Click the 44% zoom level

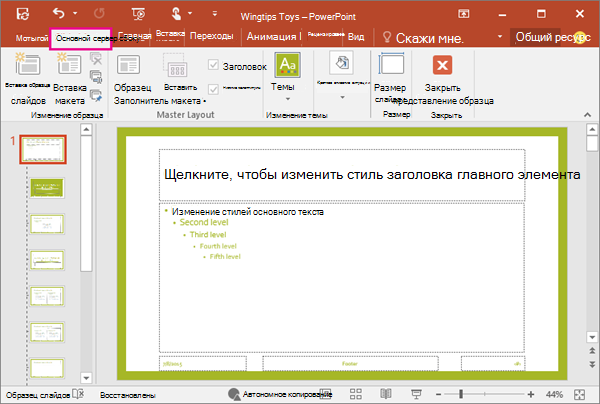pyautogui.click(x=554, y=394)
